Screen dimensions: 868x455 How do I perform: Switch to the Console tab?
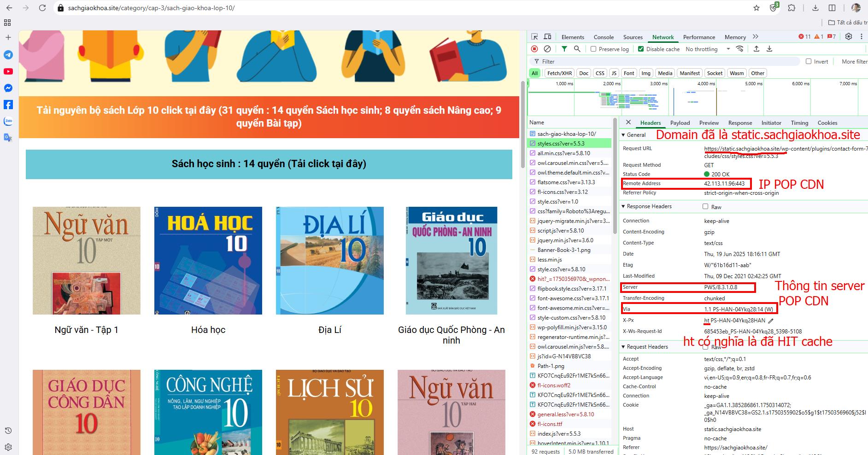click(x=604, y=37)
